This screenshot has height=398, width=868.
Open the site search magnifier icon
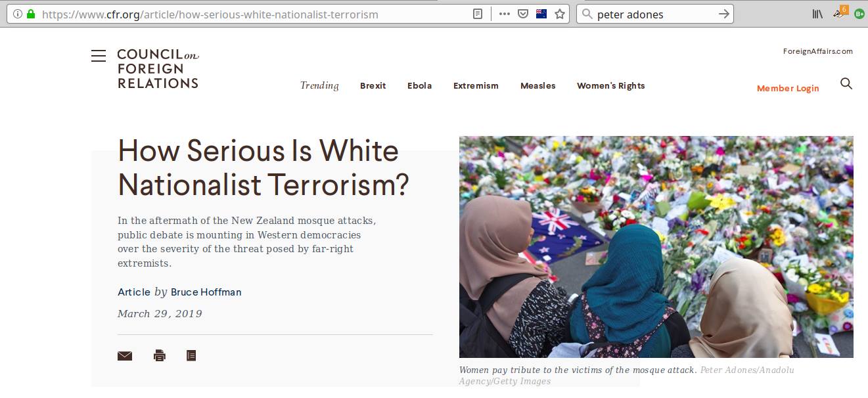pos(846,83)
